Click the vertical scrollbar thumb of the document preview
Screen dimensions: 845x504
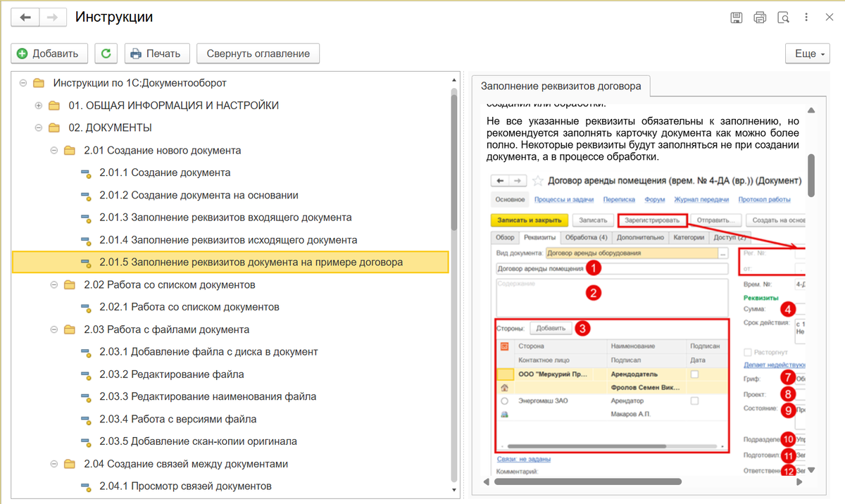pyautogui.click(x=812, y=176)
